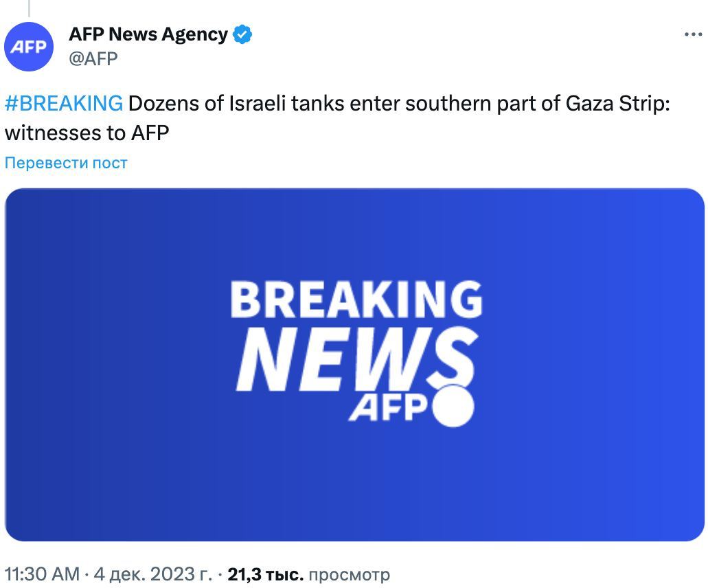Click the 21,3 тыс. view count

coord(265,574)
